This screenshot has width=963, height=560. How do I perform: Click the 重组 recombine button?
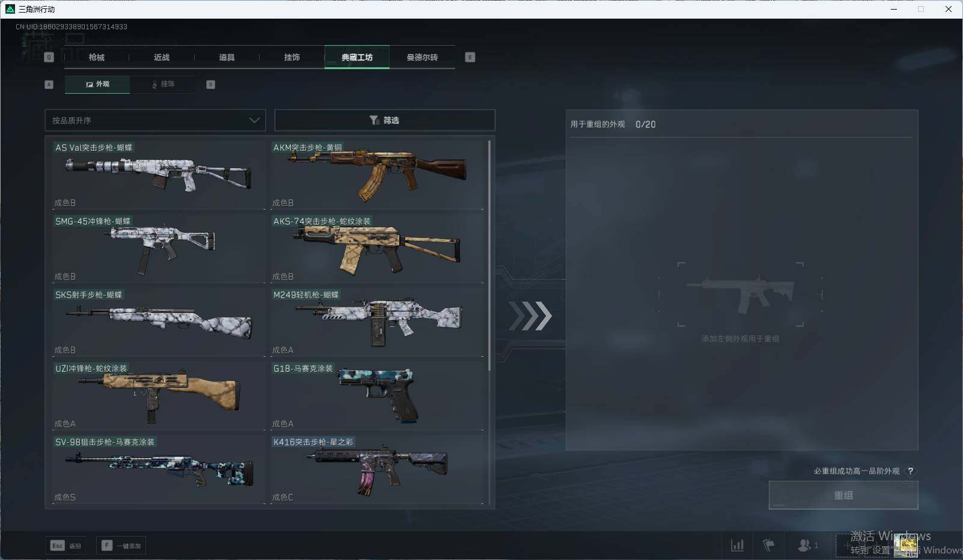[x=843, y=495]
